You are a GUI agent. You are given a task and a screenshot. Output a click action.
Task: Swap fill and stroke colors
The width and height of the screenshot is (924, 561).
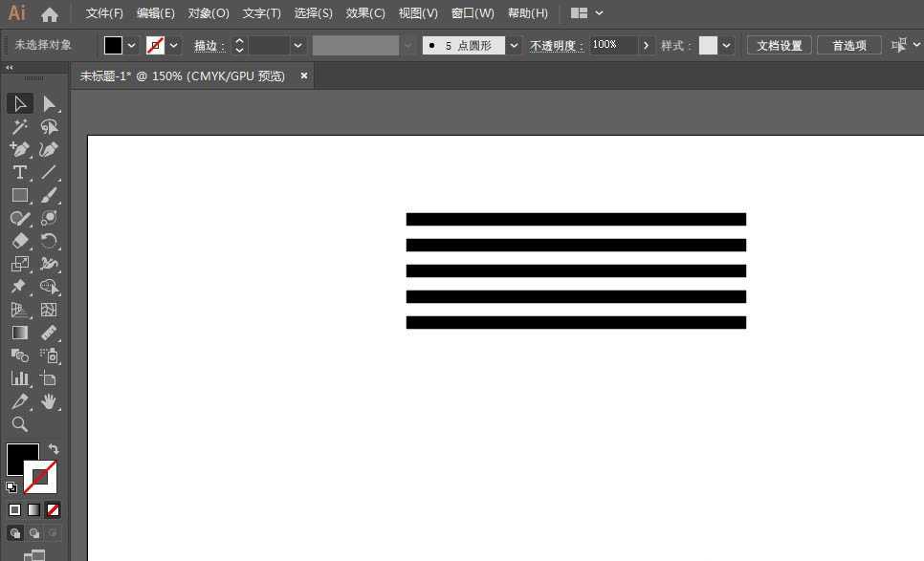point(54,449)
